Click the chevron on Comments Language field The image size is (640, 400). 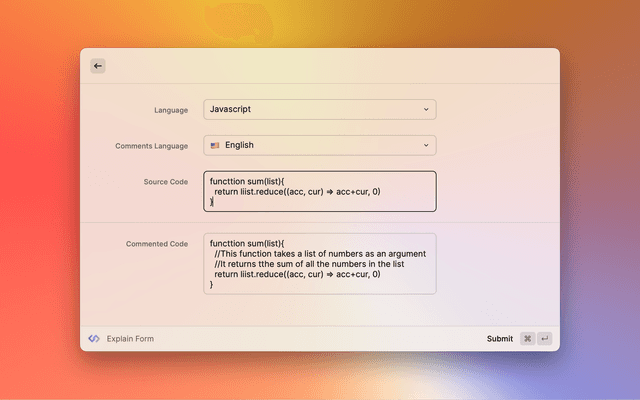[426, 145]
